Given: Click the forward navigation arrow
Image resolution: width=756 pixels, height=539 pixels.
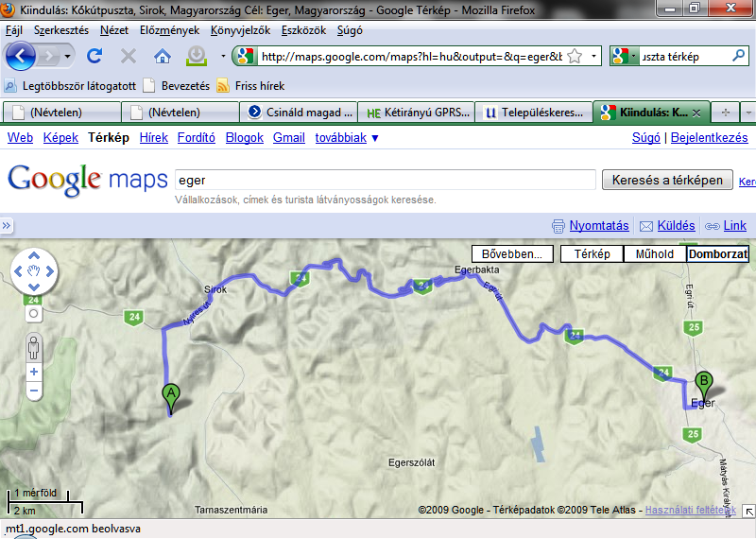Looking at the screenshot, I should (x=48, y=57).
